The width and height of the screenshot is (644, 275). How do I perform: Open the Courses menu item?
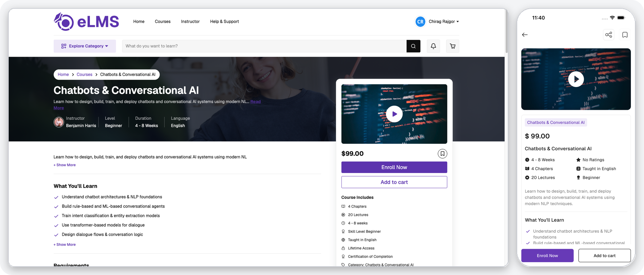pyautogui.click(x=163, y=21)
